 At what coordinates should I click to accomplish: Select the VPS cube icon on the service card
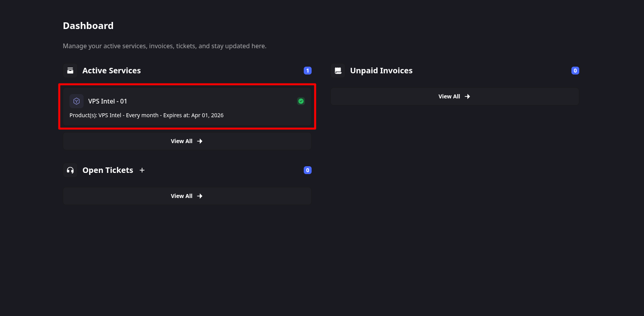click(x=77, y=101)
